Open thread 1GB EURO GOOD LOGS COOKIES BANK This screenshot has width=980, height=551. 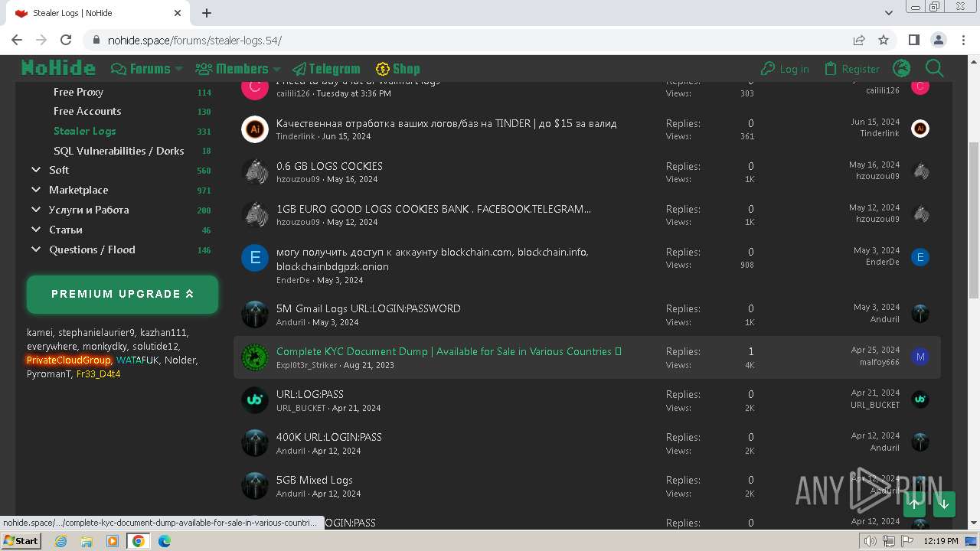[433, 209]
